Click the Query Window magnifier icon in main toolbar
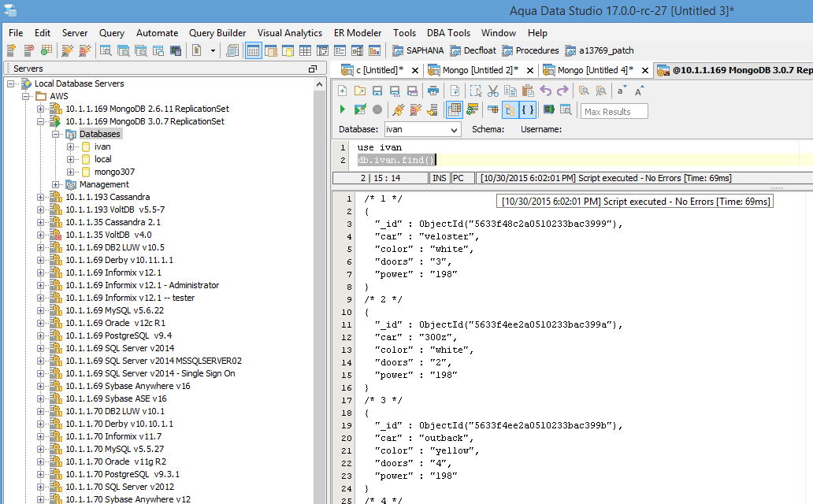 (106, 50)
